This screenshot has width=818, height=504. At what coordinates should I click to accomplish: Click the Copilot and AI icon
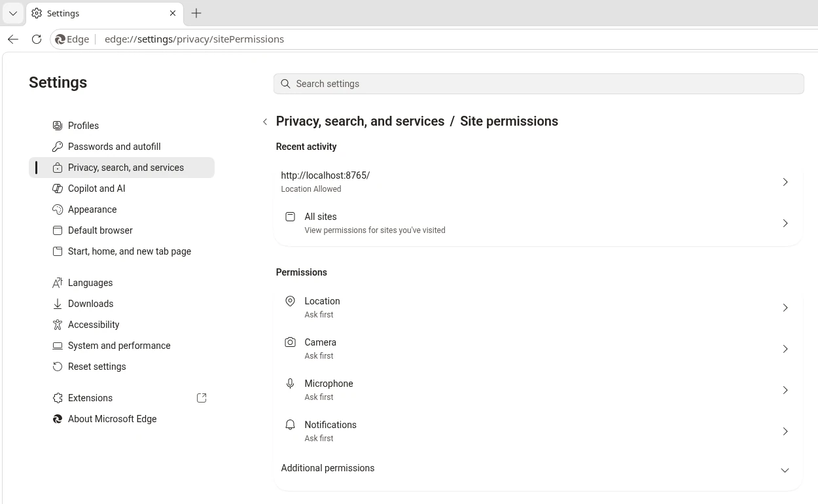58,189
